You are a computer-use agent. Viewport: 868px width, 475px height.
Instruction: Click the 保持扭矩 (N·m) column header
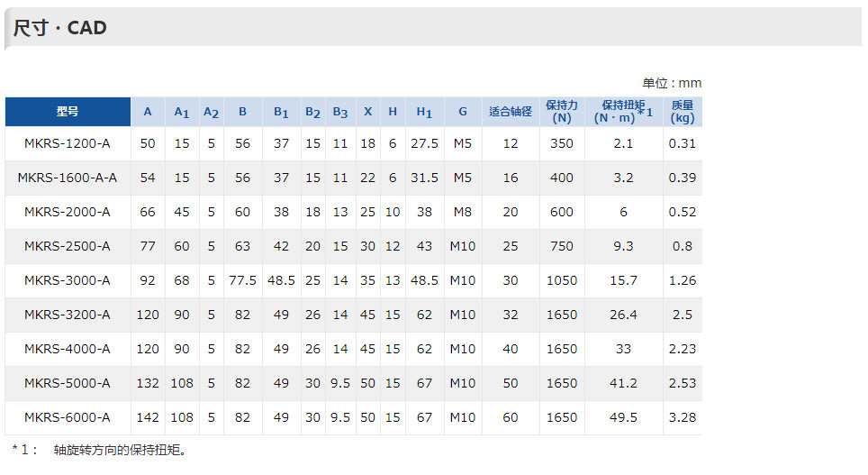click(623, 112)
